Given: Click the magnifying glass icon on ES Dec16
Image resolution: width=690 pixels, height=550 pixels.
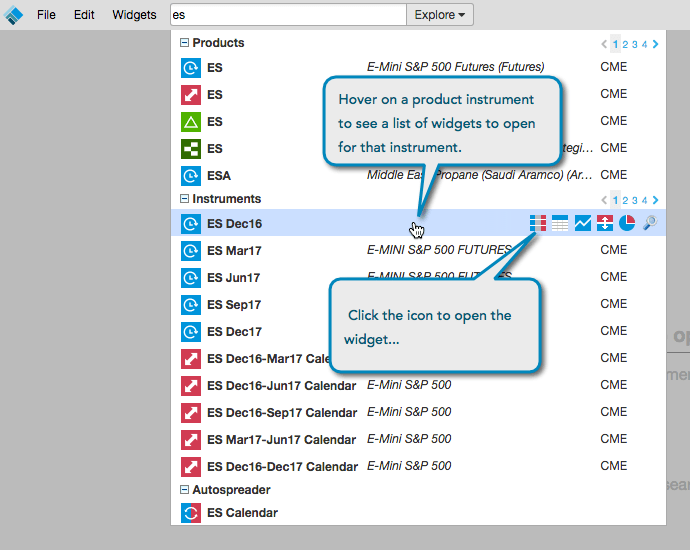Looking at the screenshot, I should tap(650, 223).
